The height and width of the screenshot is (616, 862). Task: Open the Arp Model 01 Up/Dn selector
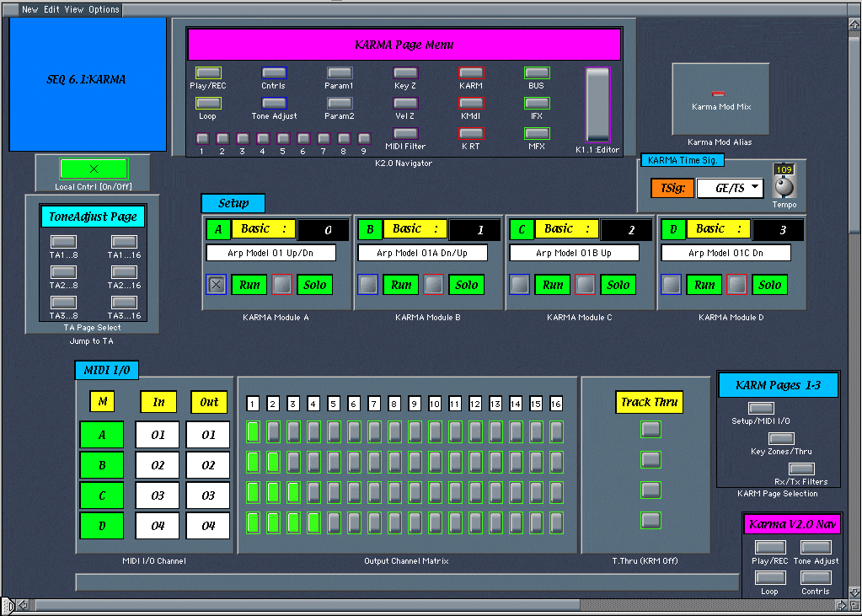pos(270,253)
